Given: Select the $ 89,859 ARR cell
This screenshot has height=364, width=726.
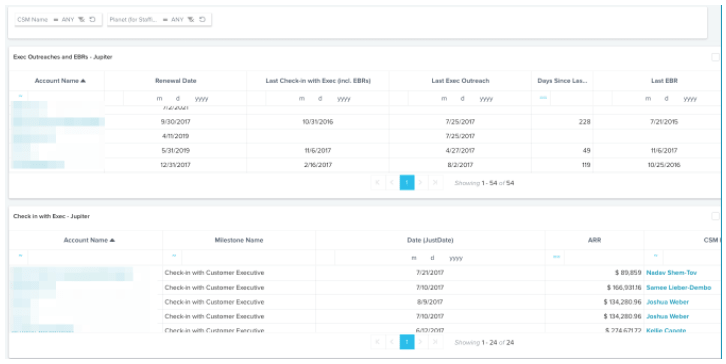Looking at the screenshot, I should 595,273.
